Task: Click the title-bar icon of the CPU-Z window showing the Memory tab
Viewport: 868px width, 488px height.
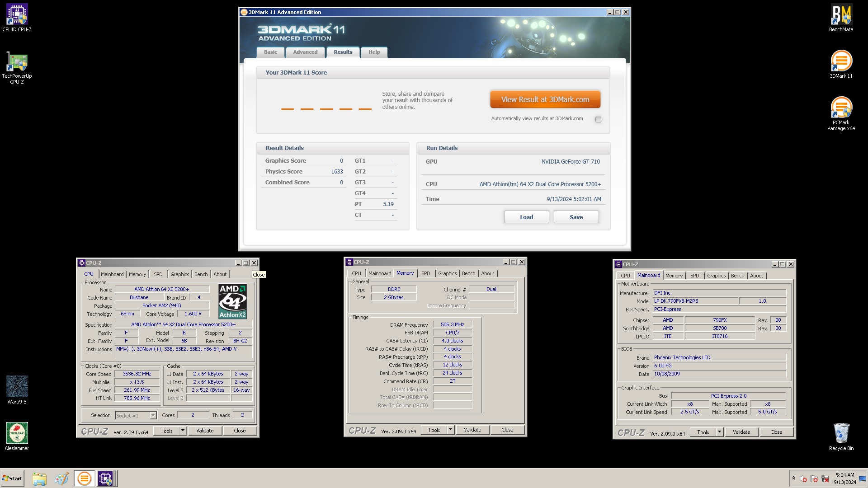Action: click(349, 262)
